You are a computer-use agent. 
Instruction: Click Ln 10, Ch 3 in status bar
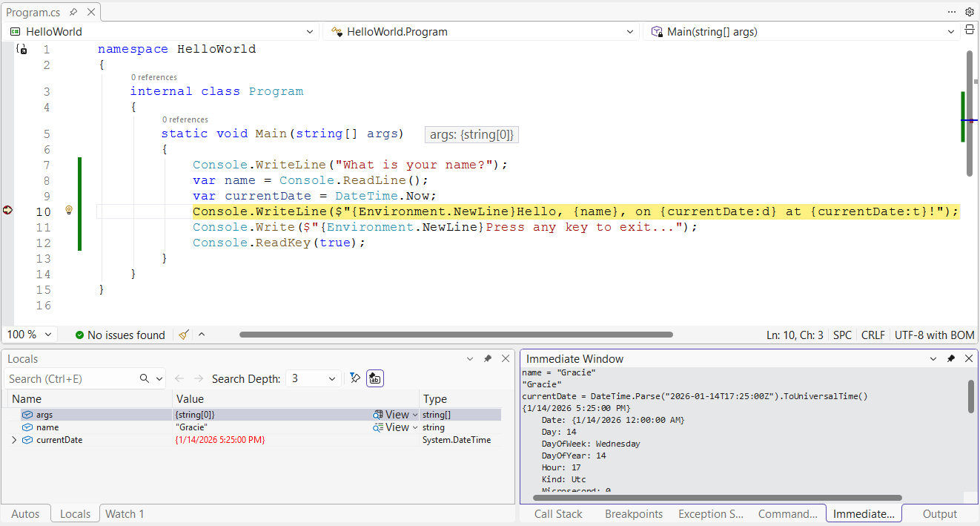point(795,335)
